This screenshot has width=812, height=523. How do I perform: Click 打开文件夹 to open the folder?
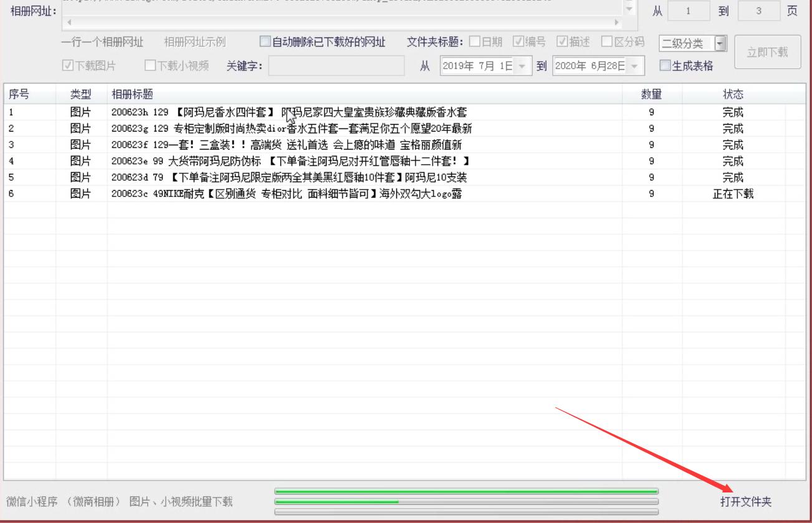746,502
